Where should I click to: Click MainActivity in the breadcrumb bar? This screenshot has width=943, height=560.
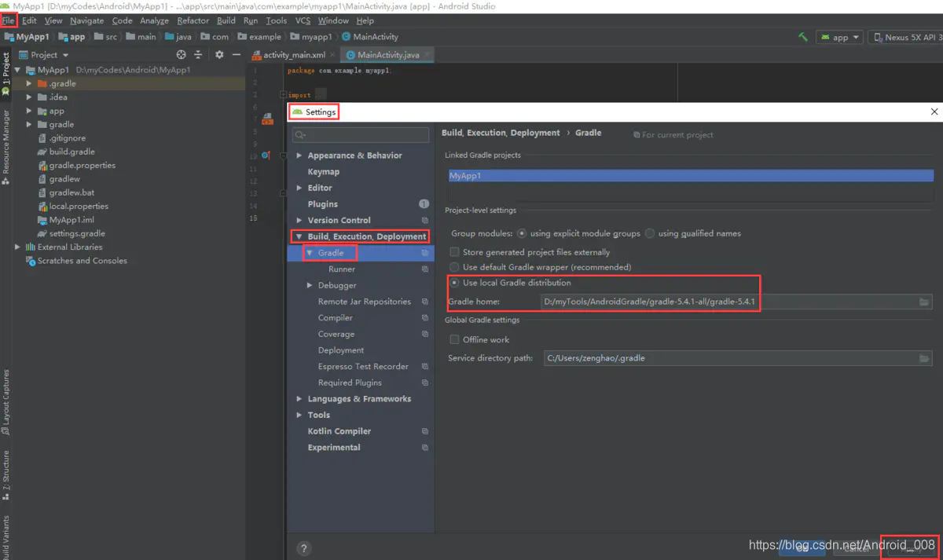click(x=370, y=37)
